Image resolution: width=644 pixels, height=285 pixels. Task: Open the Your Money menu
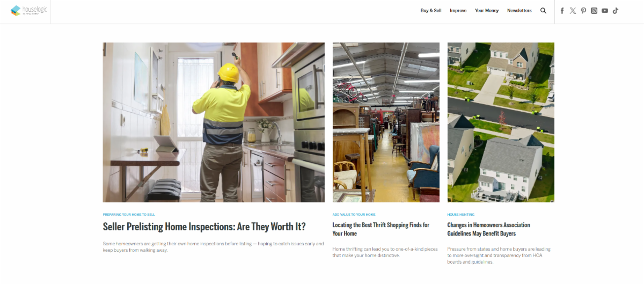tap(487, 11)
